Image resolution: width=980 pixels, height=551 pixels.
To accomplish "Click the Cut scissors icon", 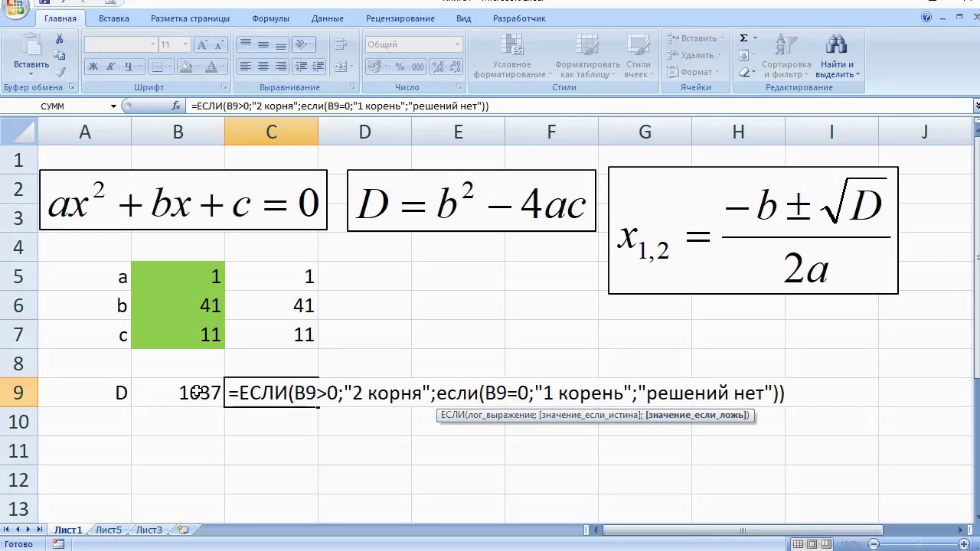I will 59,40.
